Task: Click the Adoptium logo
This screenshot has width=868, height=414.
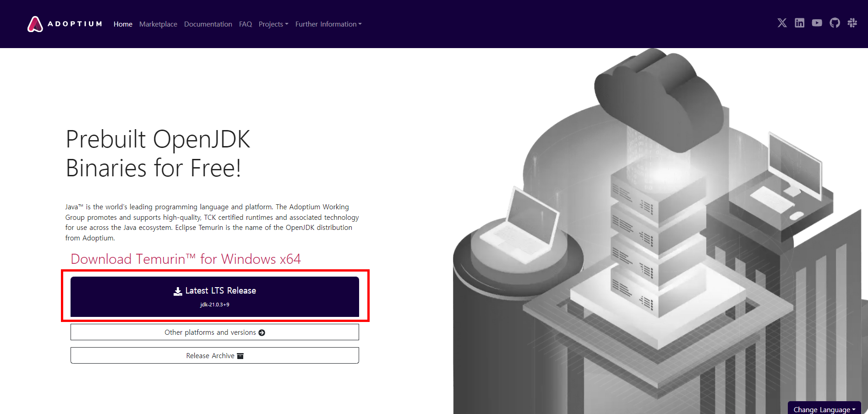Action: click(65, 24)
